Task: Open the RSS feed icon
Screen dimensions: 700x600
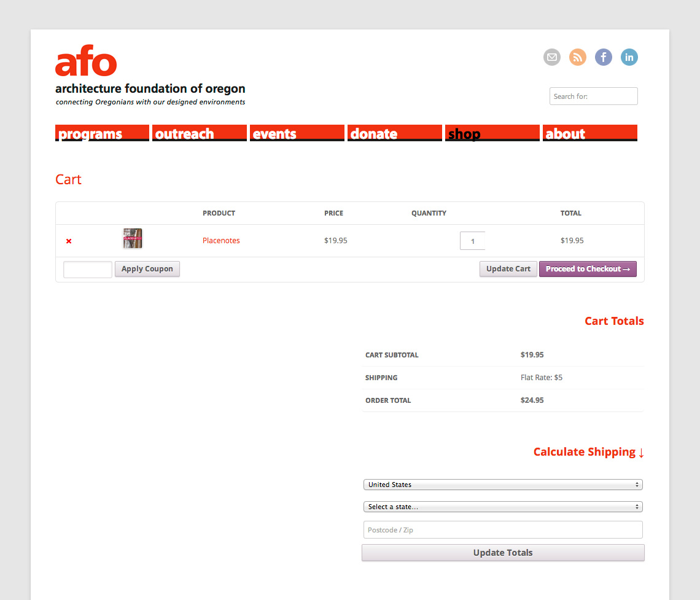Action: click(578, 57)
